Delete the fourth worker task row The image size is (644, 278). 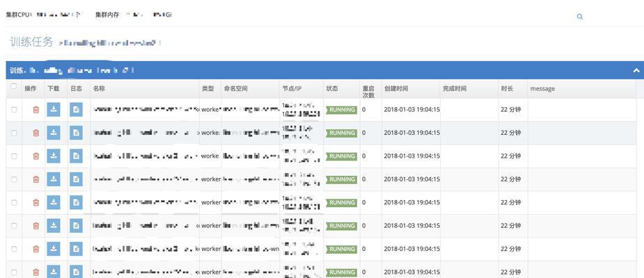click(36, 179)
